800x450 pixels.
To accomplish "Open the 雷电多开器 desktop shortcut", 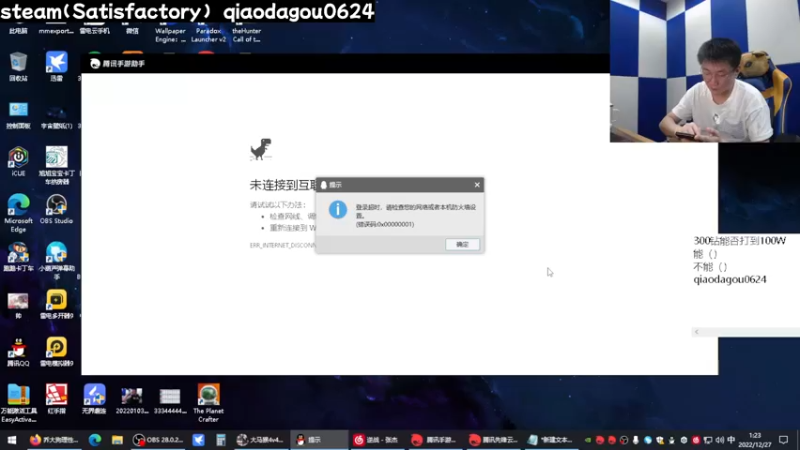I will click(57, 304).
